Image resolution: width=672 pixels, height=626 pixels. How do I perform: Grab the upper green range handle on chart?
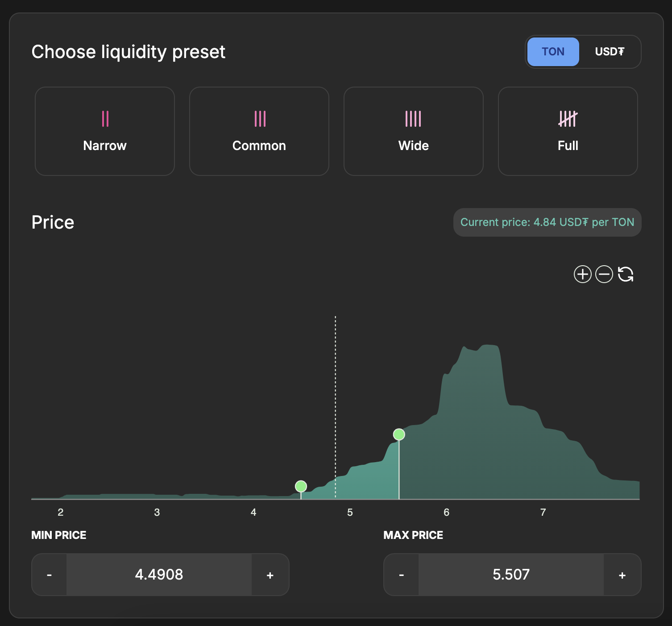[x=399, y=434]
